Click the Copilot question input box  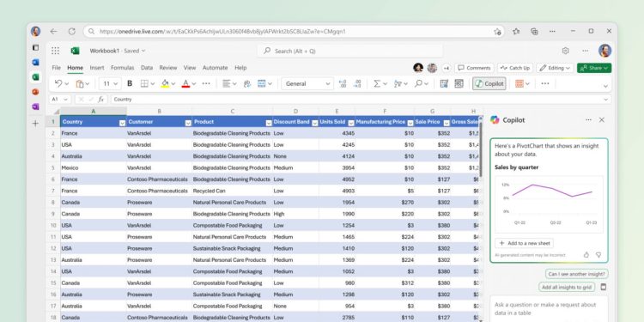point(549,308)
